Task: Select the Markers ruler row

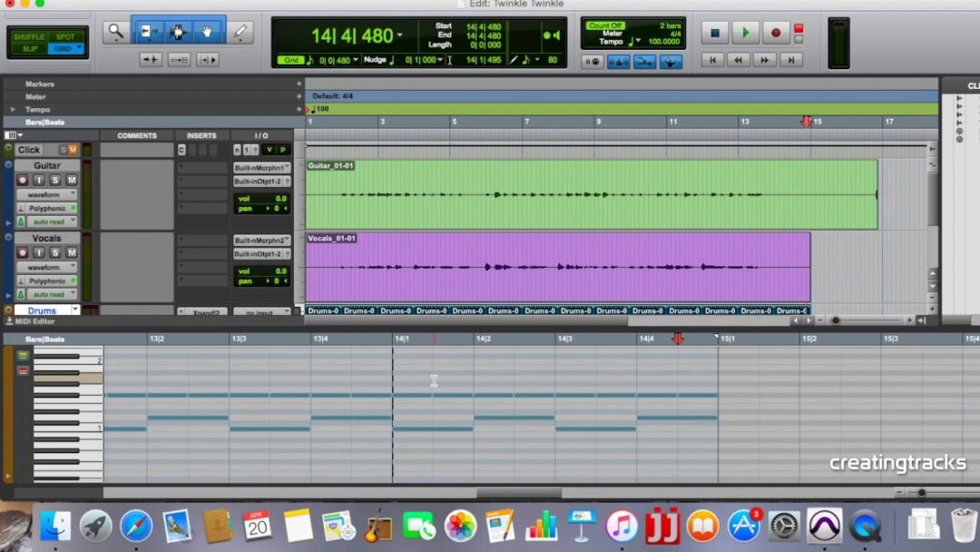Action: pyautogui.click(x=40, y=84)
